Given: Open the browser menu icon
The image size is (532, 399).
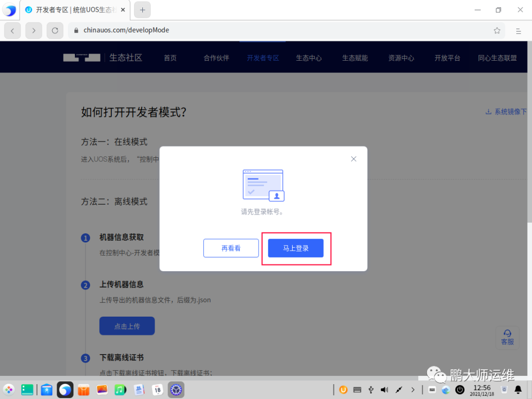Looking at the screenshot, I should pos(518,31).
